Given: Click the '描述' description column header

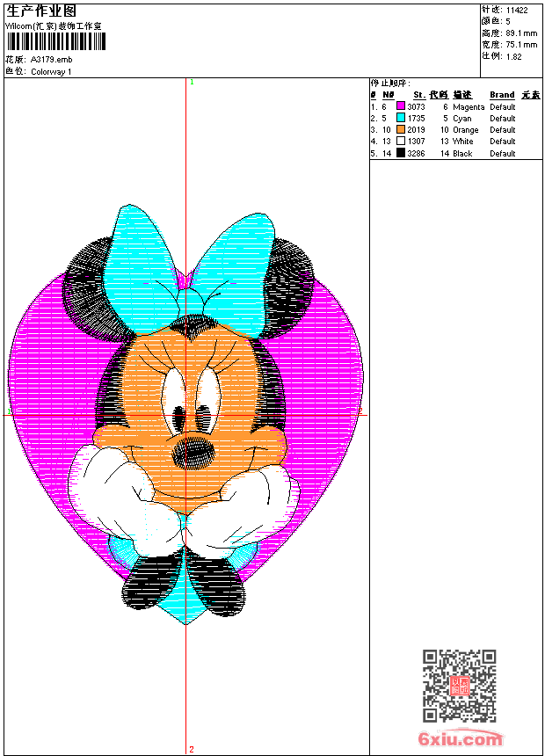Looking at the screenshot, I should click(x=462, y=95).
